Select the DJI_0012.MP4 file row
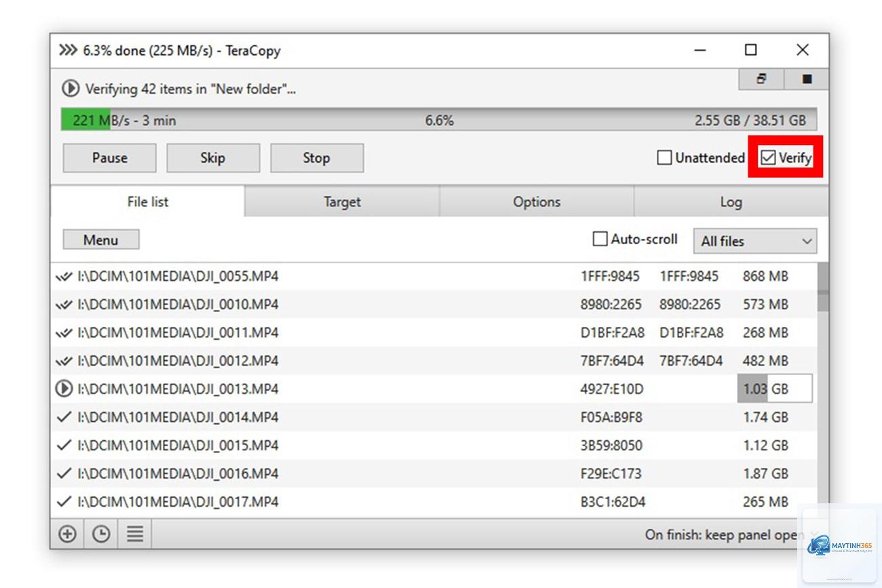The image size is (882, 588). coord(434,361)
